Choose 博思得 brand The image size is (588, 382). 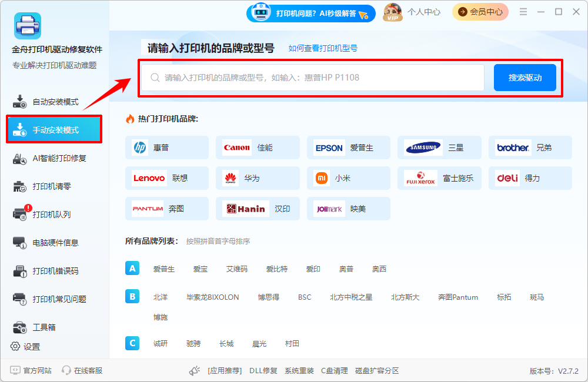[269, 297]
